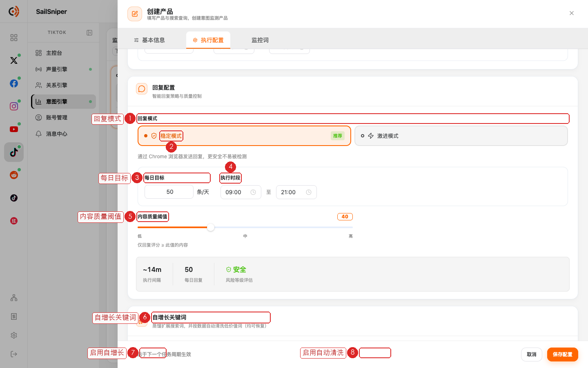
Task: Go to 消息中心 in sidebar
Action: point(64,134)
